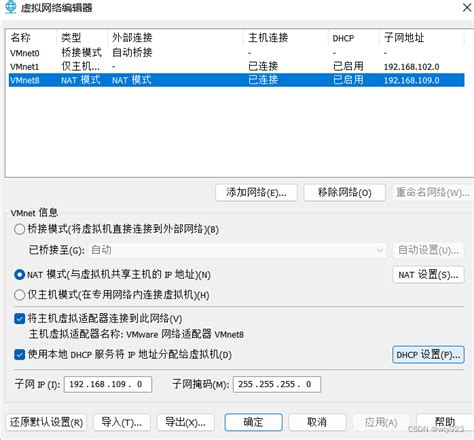Select the VMnet1 row
The image size is (474, 440).
click(236, 66)
